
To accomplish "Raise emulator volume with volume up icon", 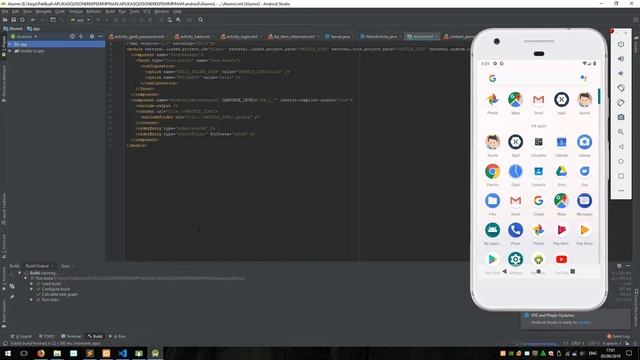I will pyautogui.click(x=621, y=59).
